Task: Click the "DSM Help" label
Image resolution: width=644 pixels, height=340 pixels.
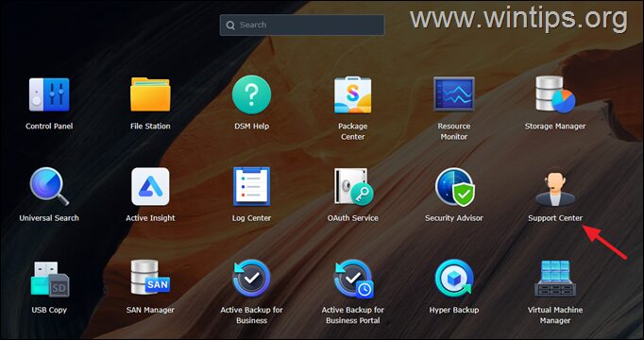Action: [x=251, y=126]
